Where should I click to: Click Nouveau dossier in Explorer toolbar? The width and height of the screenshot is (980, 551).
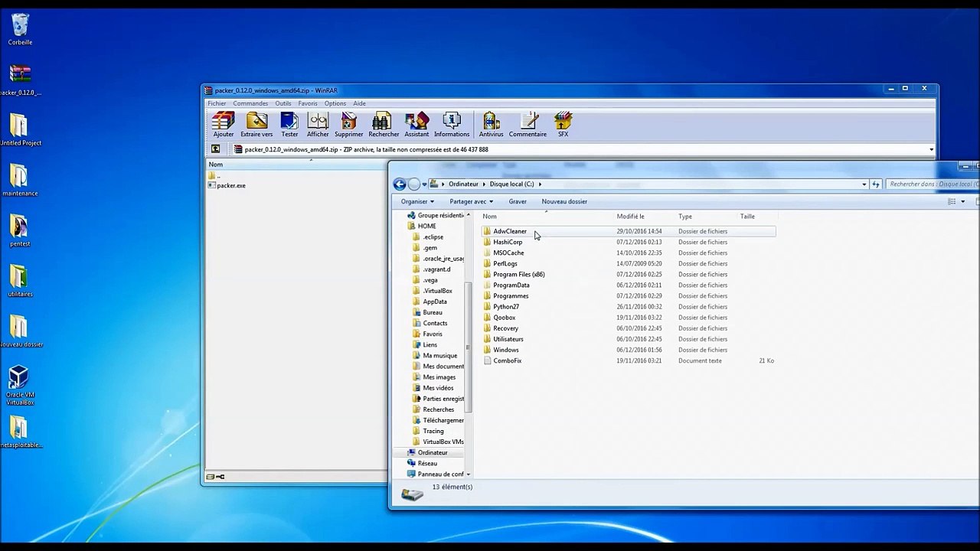[564, 201]
